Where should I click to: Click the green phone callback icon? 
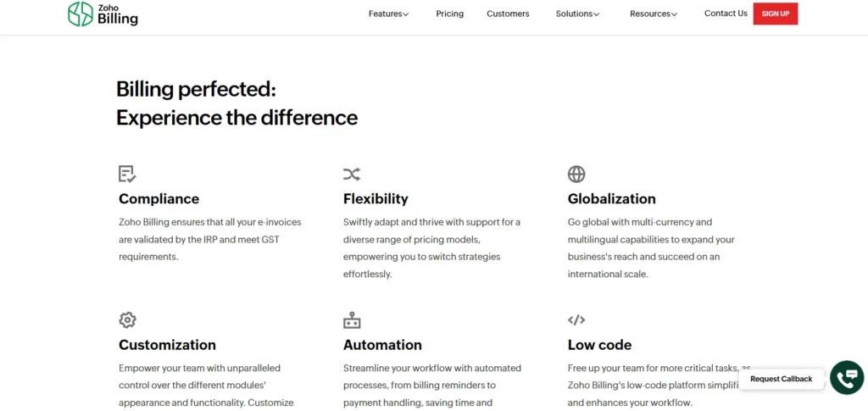click(847, 378)
